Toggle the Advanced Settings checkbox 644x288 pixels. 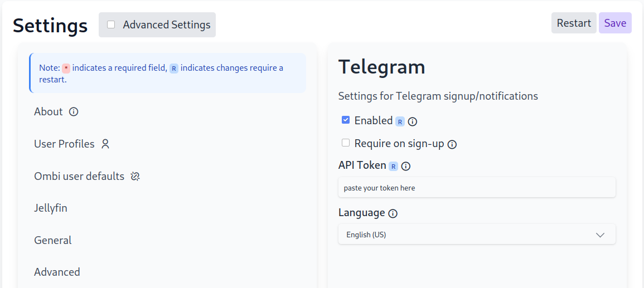[x=111, y=25]
